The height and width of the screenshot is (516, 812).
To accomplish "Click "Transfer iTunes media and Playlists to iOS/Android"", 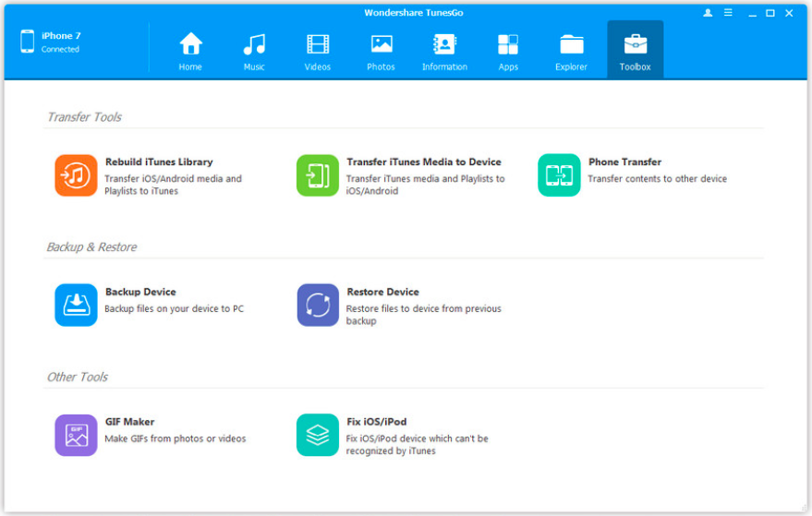I will point(425,185).
